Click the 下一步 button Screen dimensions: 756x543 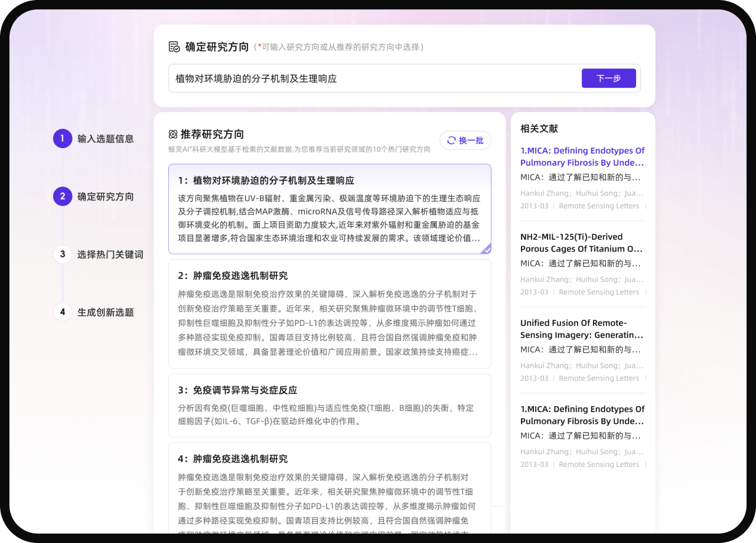point(608,78)
